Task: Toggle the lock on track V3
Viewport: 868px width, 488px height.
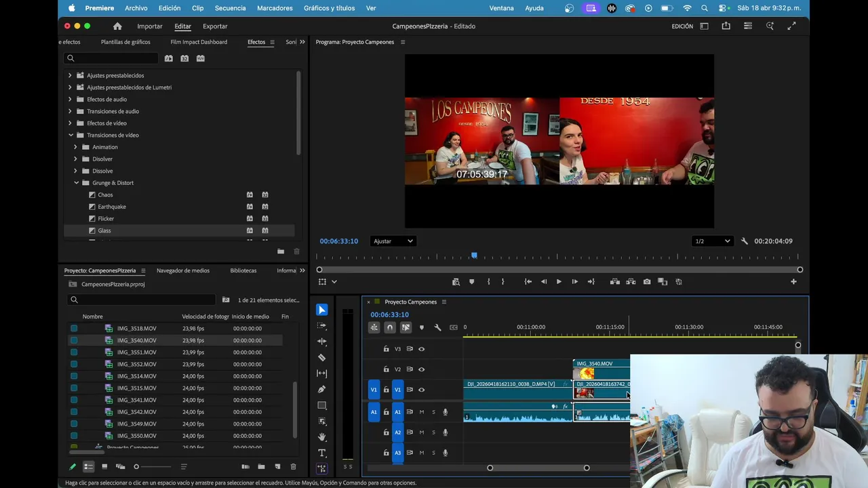Action: pyautogui.click(x=386, y=349)
